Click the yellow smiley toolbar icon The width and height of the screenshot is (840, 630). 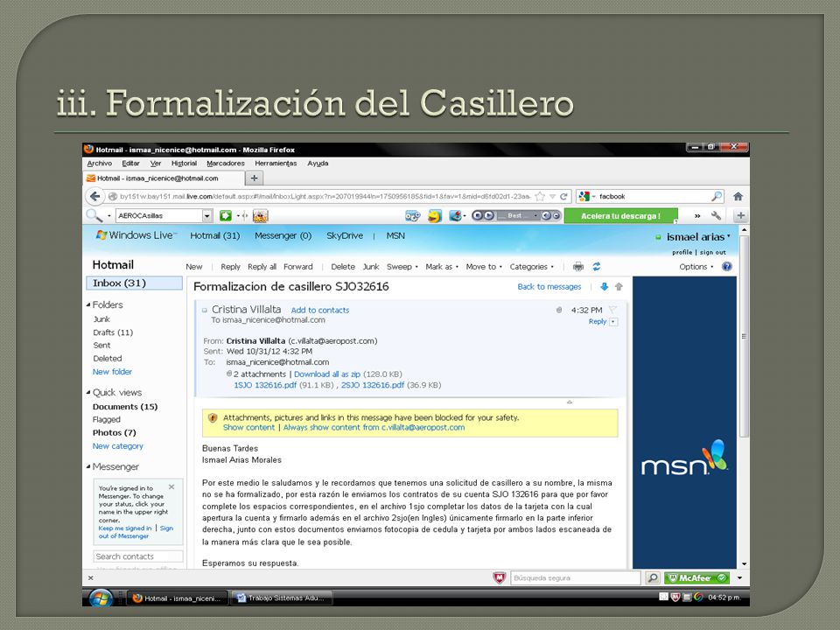tap(435, 216)
